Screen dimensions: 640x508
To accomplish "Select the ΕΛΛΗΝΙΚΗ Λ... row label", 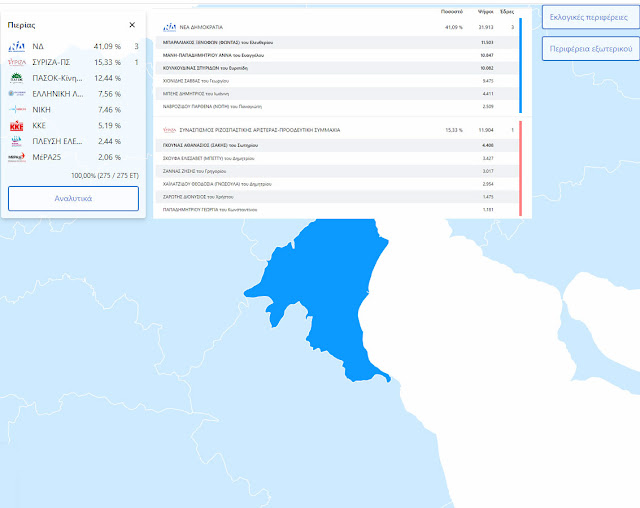I will point(58,94).
